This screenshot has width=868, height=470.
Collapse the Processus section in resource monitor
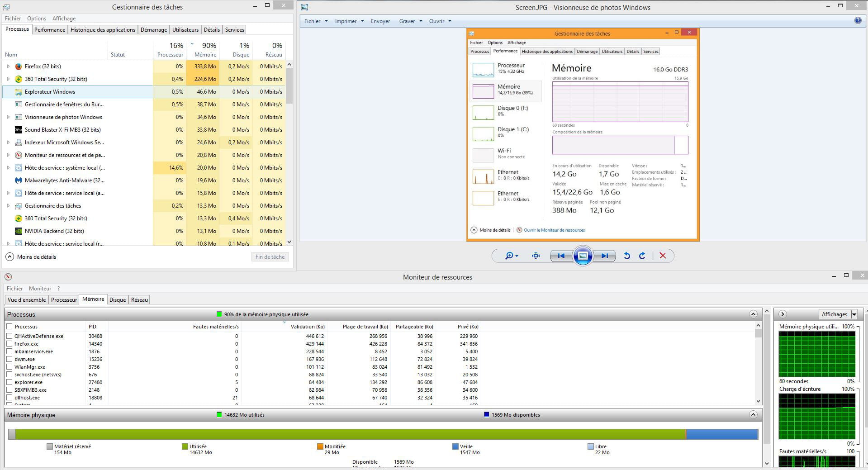click(753, 314)
